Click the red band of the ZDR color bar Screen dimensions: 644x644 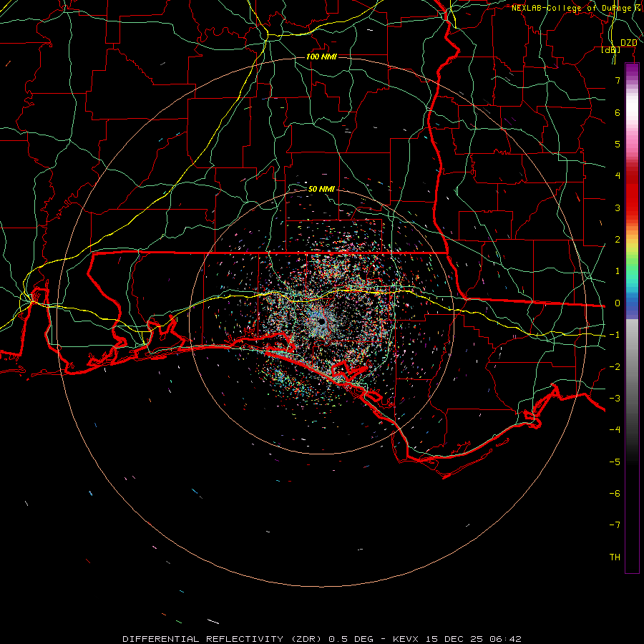(632, 193)
